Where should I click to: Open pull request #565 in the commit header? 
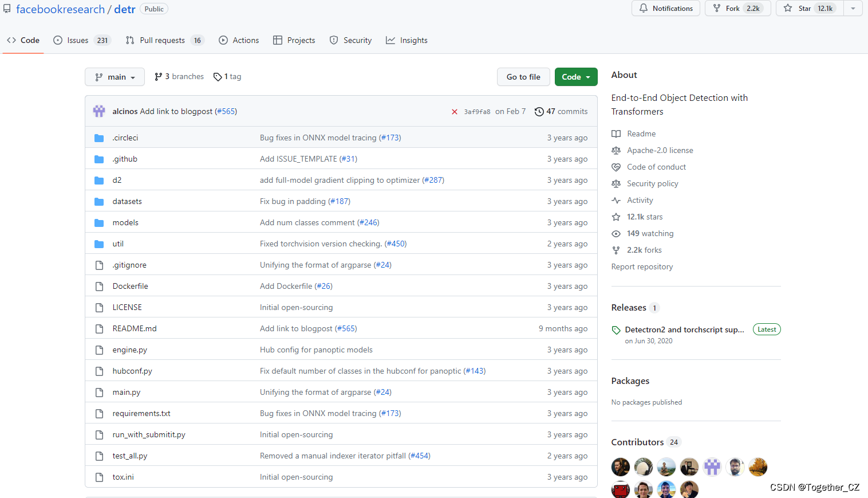[226, 111]
